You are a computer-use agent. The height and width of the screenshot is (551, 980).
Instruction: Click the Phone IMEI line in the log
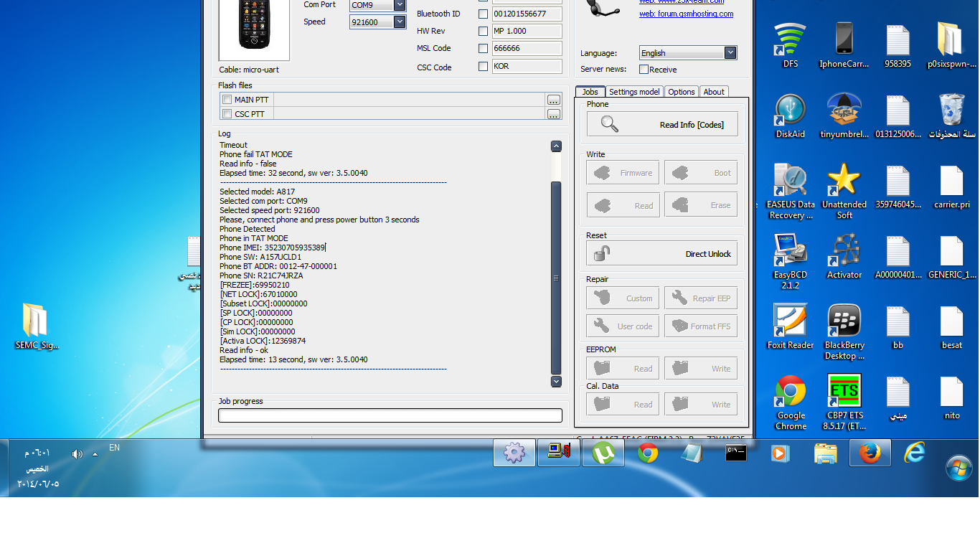(x=273, y=248)
